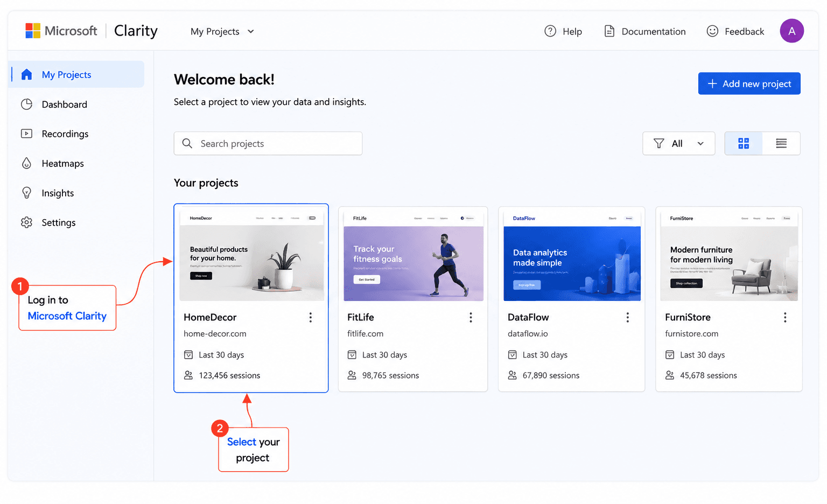Switch to grid view
Image resolution: width=827 pixels, height=504 pixels.
point(744,143)
